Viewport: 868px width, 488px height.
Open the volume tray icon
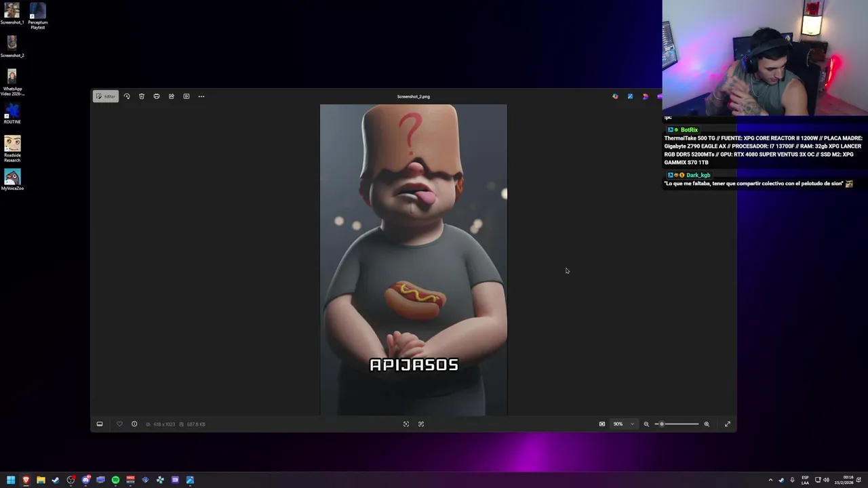(x=826, y=480)
